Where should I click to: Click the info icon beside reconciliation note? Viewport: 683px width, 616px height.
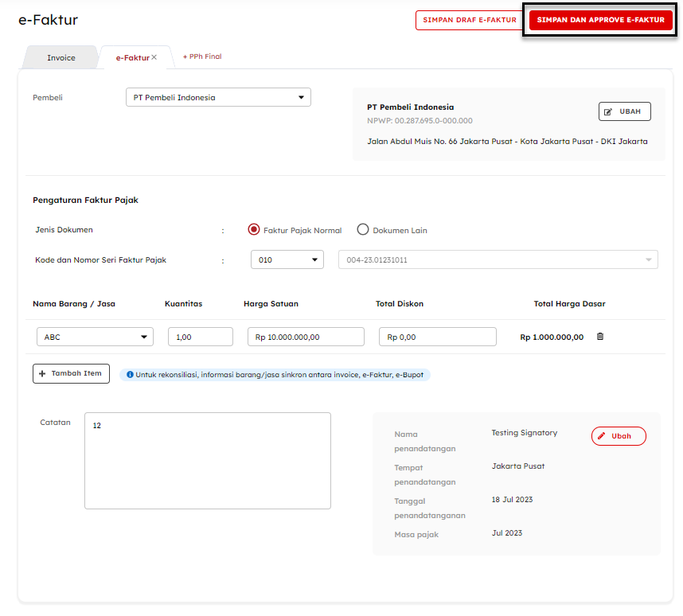coord(130,374)
